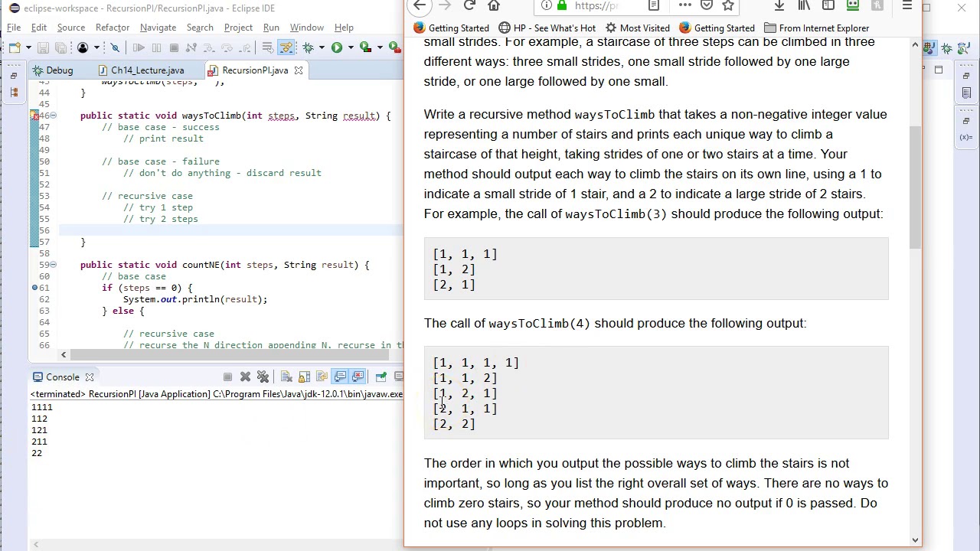Open the Source menu
The height and width of the screenshot is (551, 980).
pyautogui.click(x=71, y=28)
